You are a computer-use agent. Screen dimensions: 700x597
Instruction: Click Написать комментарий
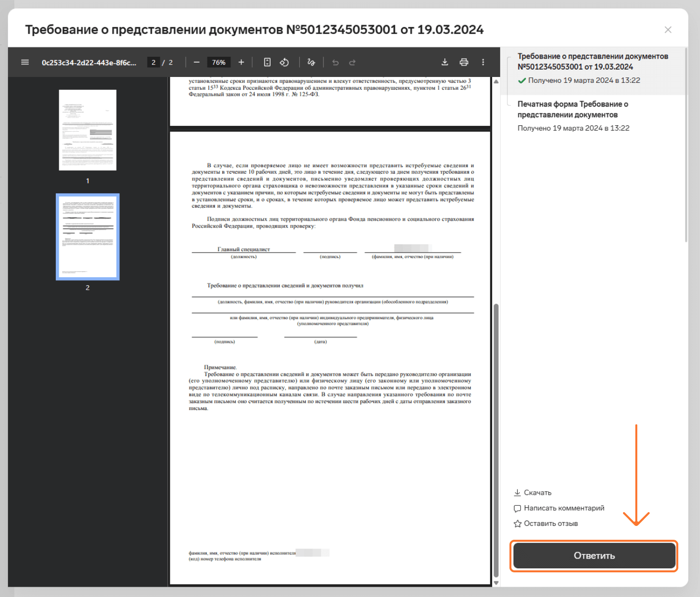pyautogui.click(x=564, y=508)
